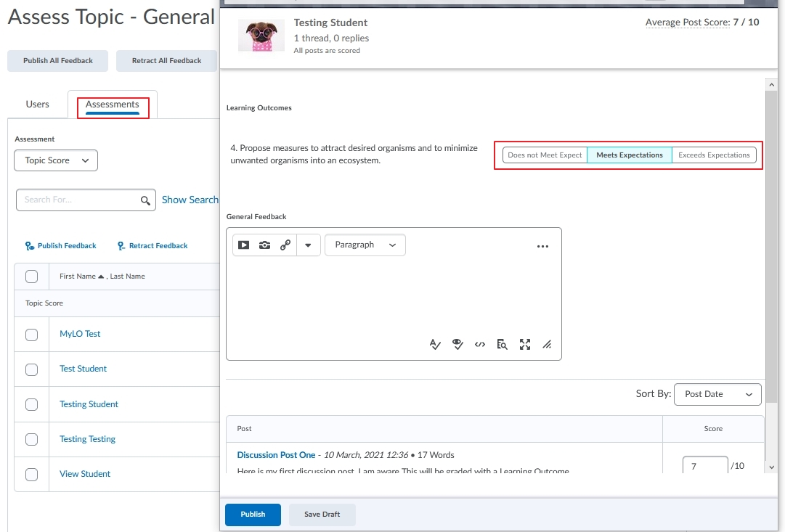The width and height of the screenshot is (785, 532).
Task: Click the post score input showing 7
Action: coord(705,465)
